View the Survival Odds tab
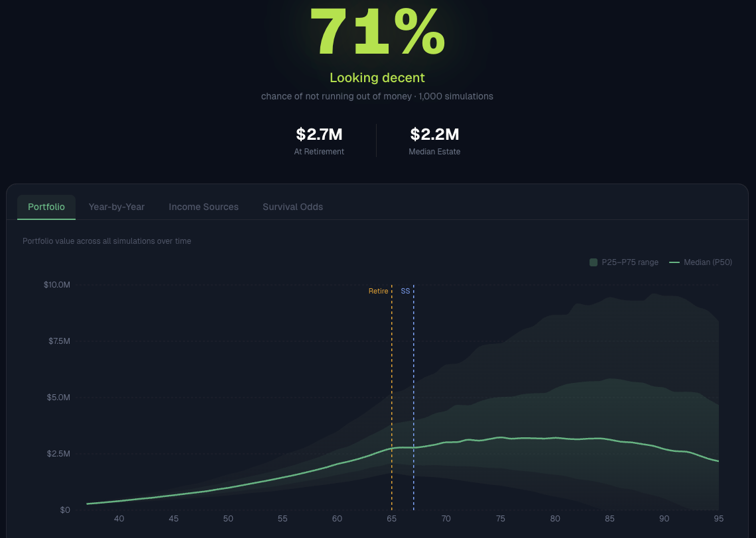The image size is (756, 538). [292, 207]
